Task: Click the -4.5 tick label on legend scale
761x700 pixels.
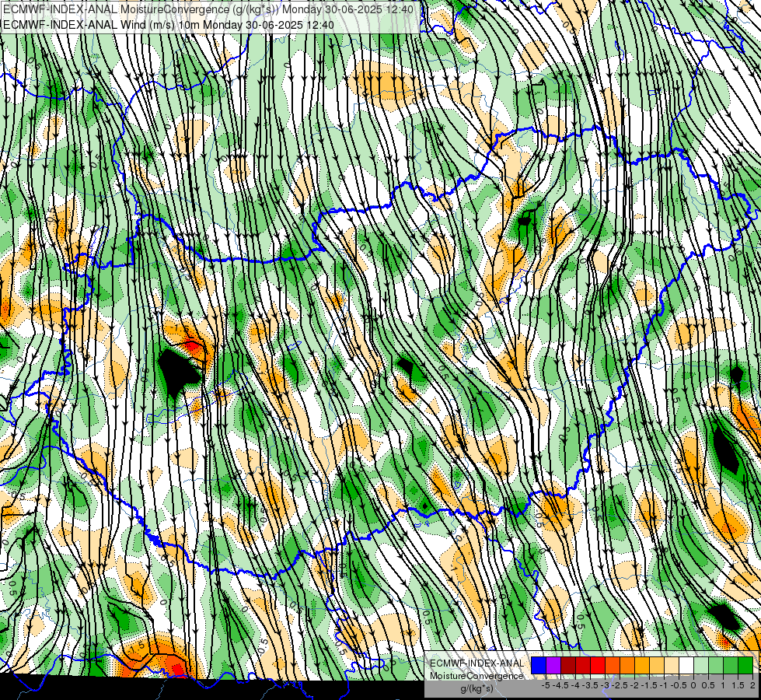Action: coord(560,685)
